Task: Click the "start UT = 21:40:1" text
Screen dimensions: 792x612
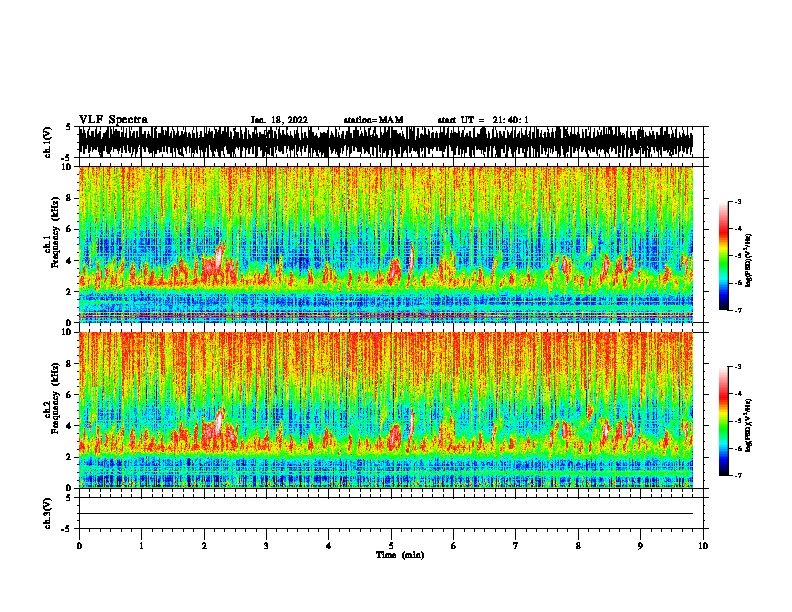Action: (483, 120)
